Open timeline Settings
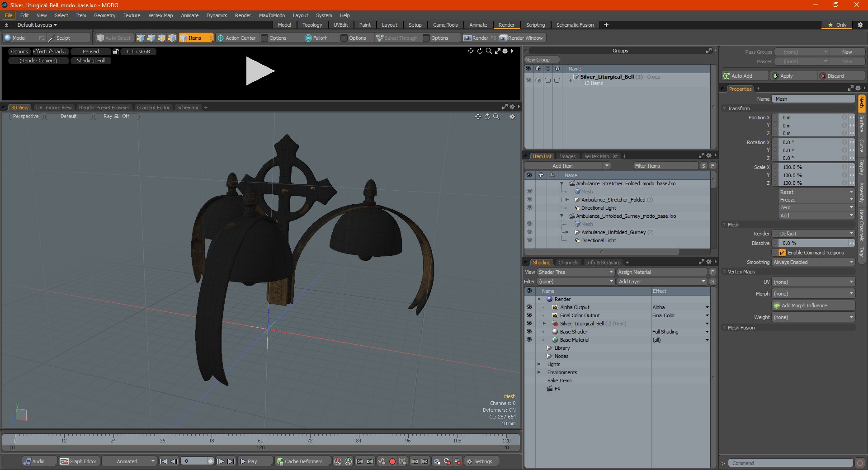868x470 pixels. [x=482, y=461]
